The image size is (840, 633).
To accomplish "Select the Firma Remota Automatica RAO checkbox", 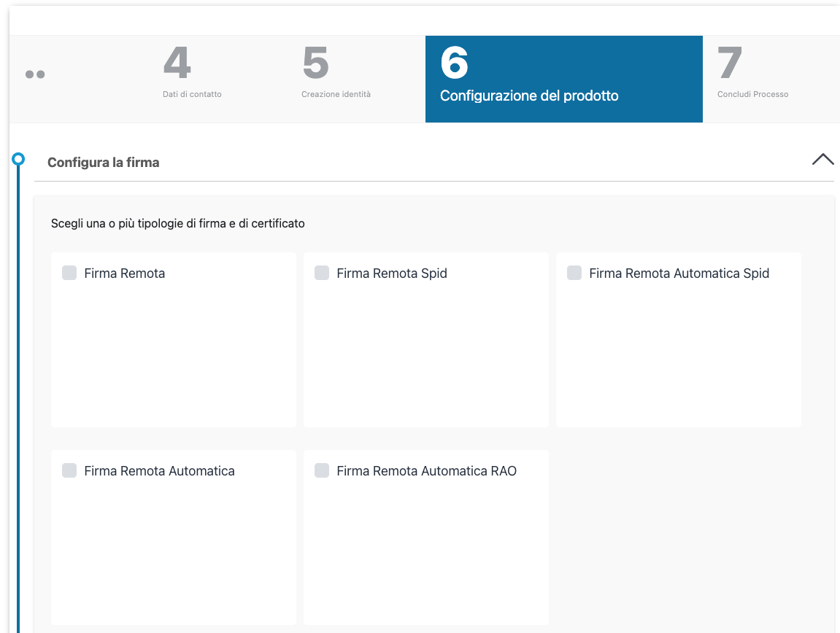I will (x=322, y=470).
